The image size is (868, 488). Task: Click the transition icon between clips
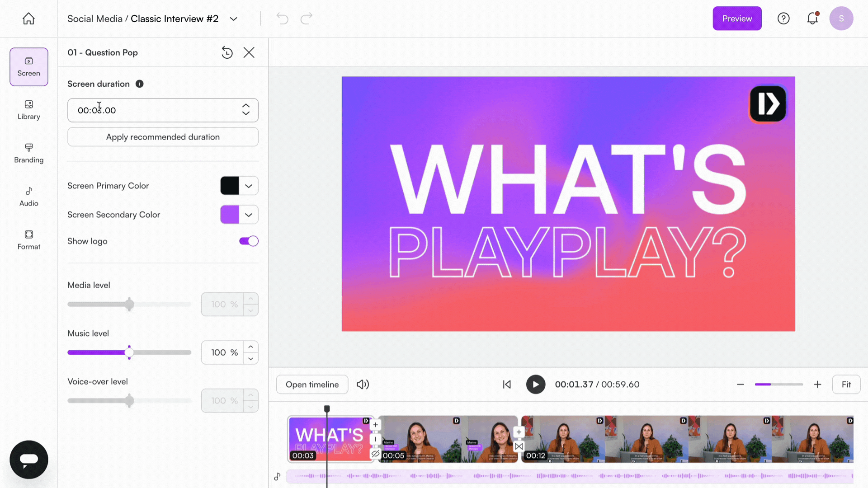point(519,446)
